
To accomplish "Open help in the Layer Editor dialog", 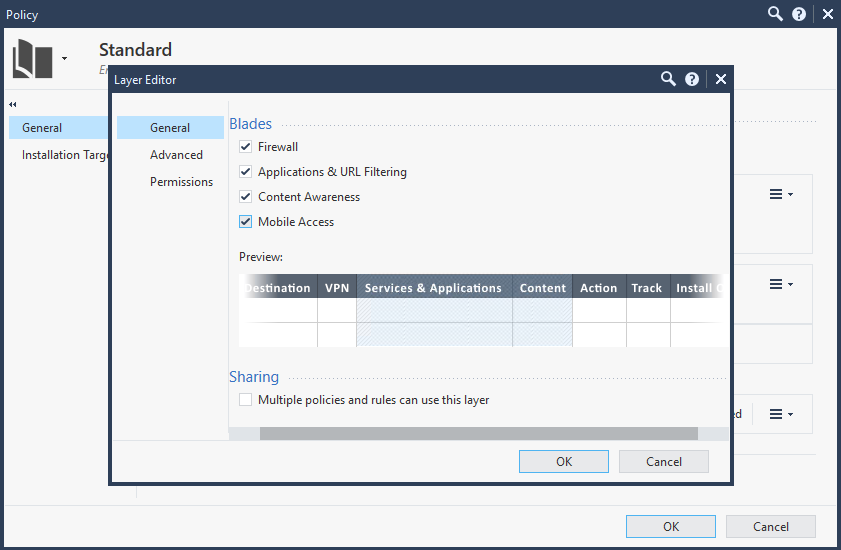I will [692, 79].
